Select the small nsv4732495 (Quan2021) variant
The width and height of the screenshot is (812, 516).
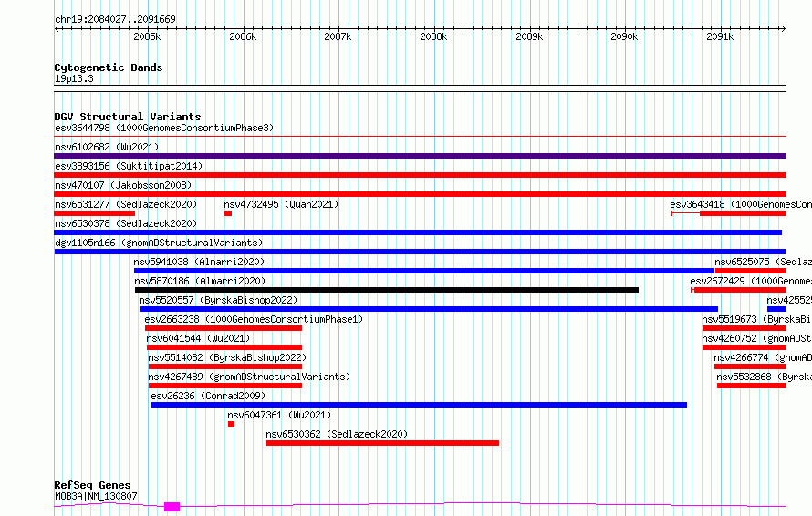[x=228, y=213]
